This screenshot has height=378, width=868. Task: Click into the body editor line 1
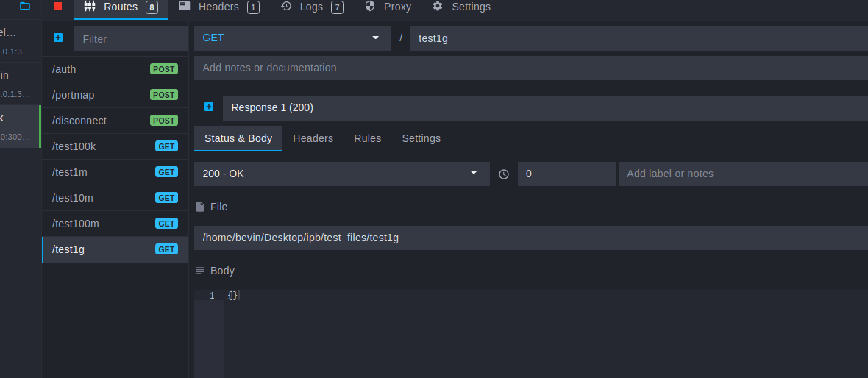545,296
